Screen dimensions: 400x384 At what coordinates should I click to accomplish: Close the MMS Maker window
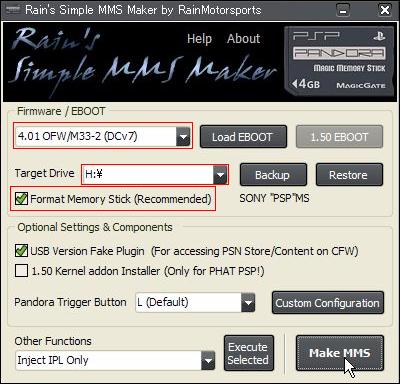385,10
